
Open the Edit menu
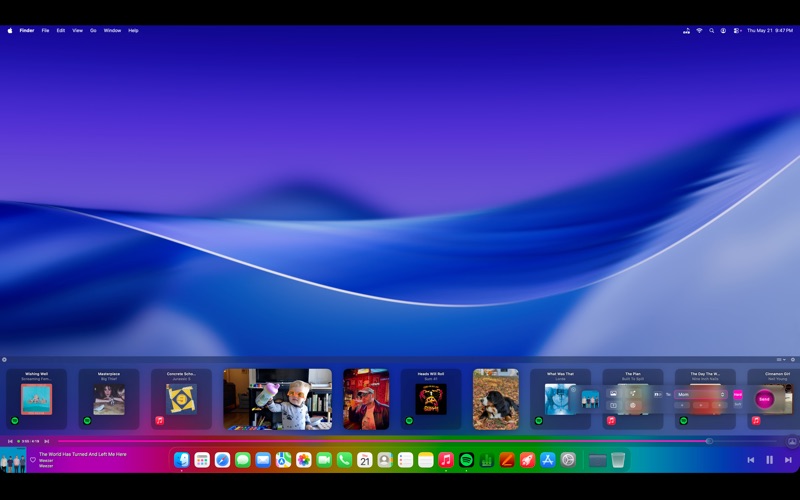61,31
